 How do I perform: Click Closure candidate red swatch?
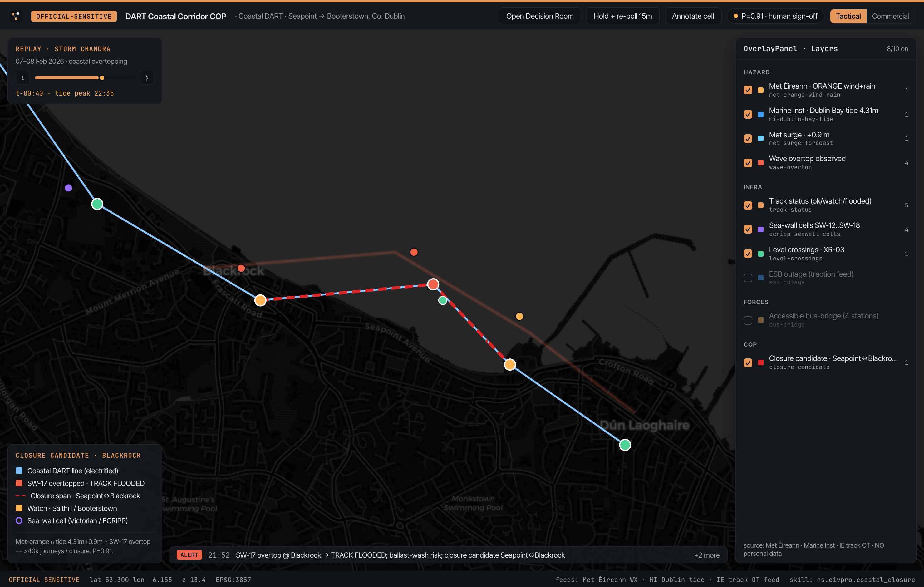coord(760,363)
